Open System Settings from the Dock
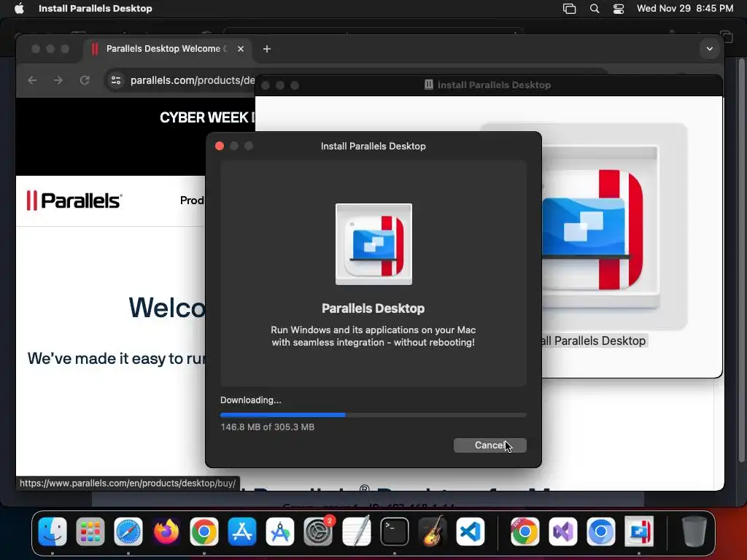 [x=318, y=531]
